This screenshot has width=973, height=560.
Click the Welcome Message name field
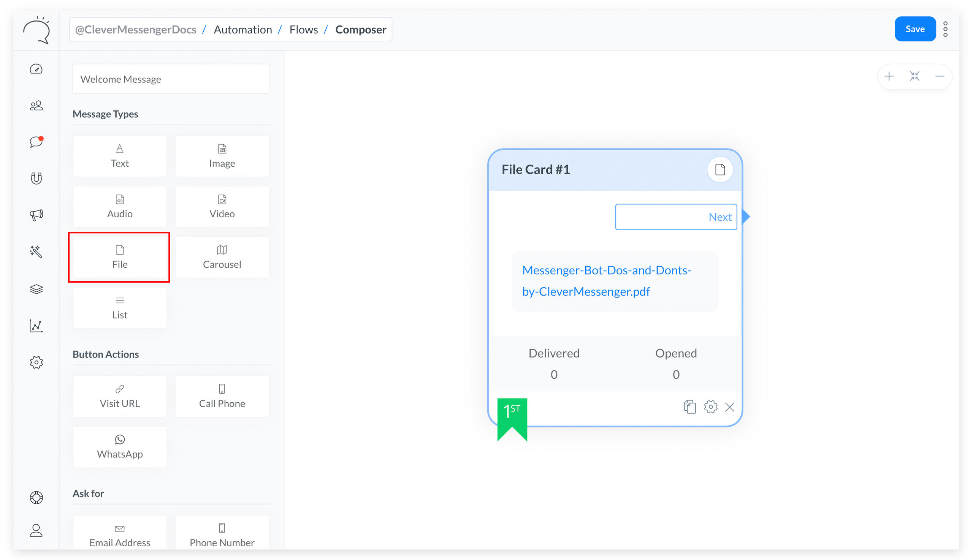click(171, 79)
